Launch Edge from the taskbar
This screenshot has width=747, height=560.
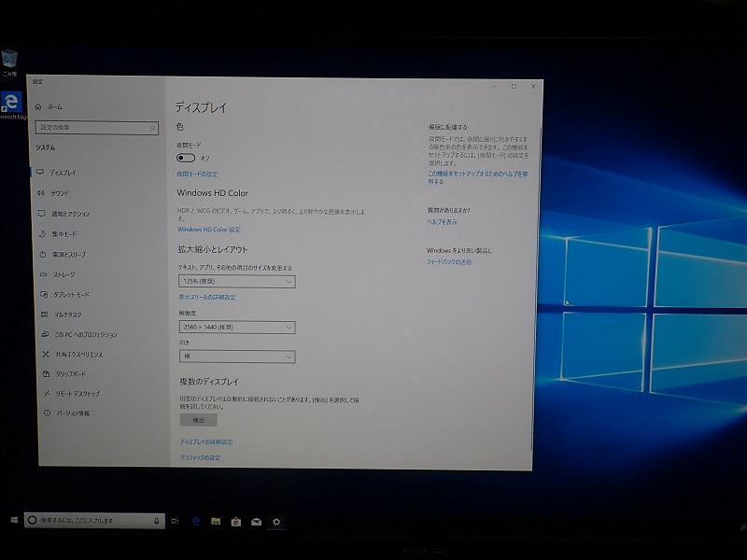coord(196,522)
